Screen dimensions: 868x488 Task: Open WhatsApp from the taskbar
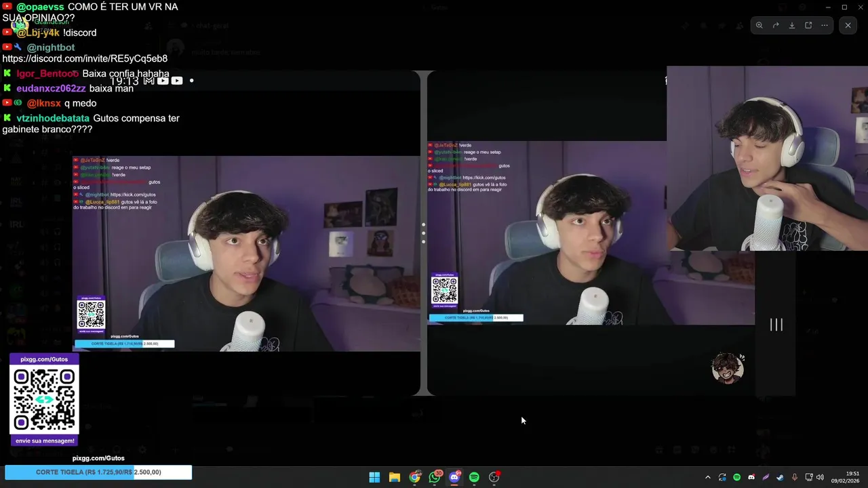tap(435, 477)
